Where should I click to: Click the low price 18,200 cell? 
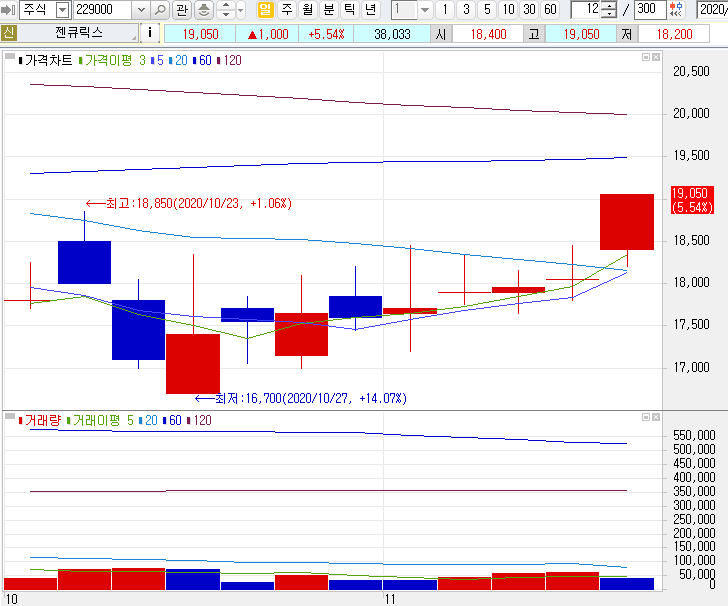pos(674,34)
